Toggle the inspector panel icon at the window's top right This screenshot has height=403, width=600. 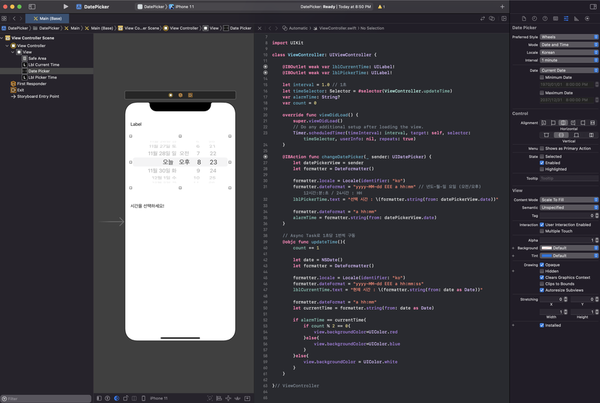pyautogui.click(x=593, y=7)
